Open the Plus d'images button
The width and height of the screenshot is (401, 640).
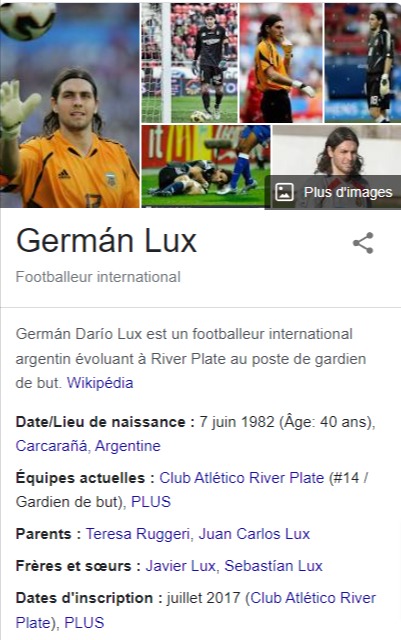tap(333, 192)
